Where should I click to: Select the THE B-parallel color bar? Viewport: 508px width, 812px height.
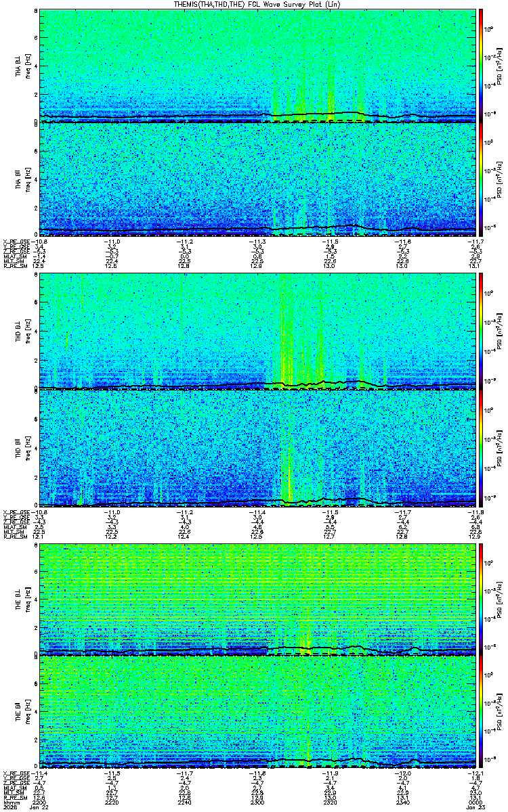coord(482,712)
